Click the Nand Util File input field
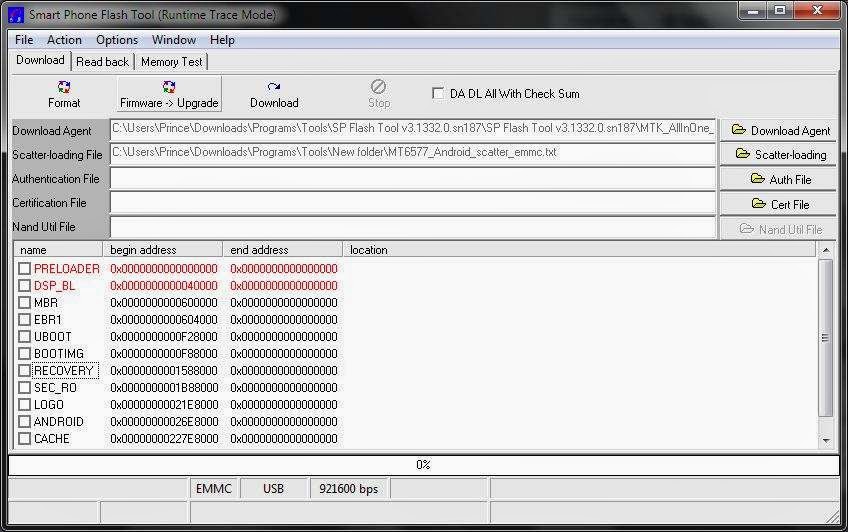The width and height of the screenshot is (848, 532). [413, 227]
